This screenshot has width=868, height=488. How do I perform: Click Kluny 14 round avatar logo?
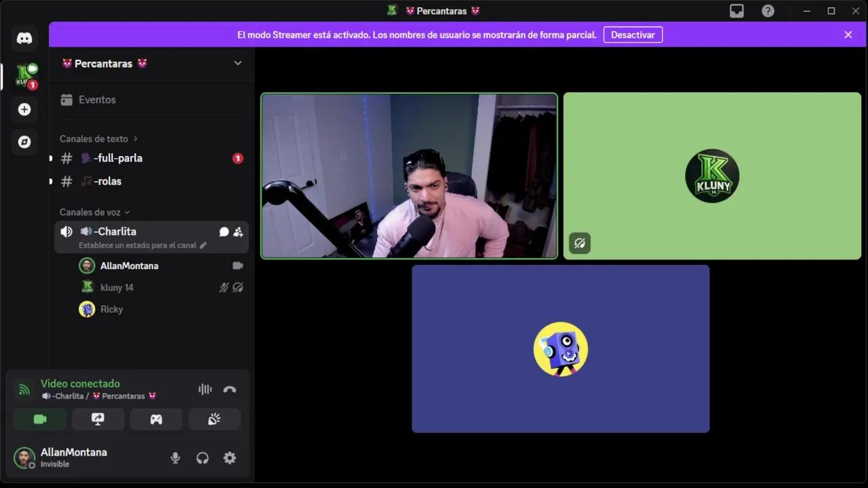(x=712, y=176)
